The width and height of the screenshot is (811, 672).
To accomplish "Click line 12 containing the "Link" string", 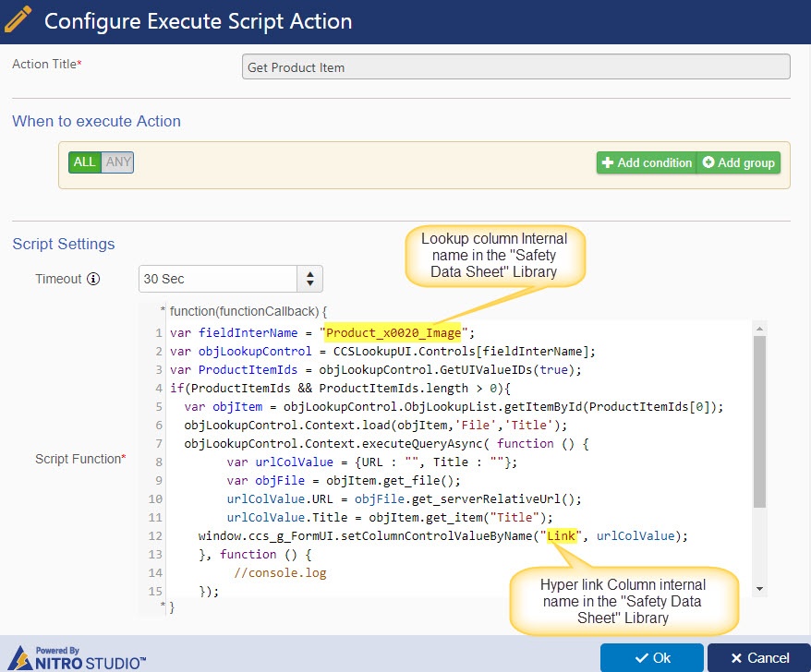I will (x=442, y=536).
